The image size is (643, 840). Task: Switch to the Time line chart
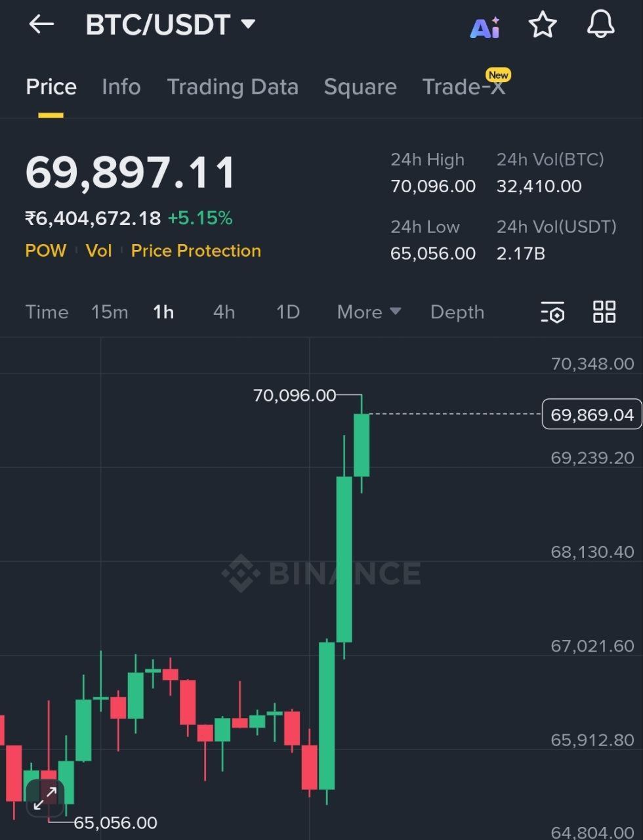tap(47, 312)
